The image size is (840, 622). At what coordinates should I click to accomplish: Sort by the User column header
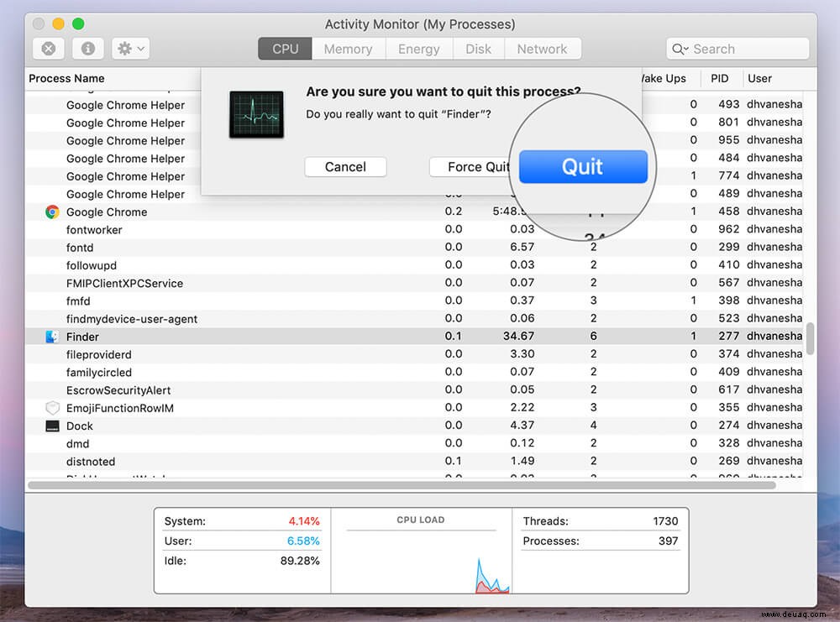coord(759,78)
